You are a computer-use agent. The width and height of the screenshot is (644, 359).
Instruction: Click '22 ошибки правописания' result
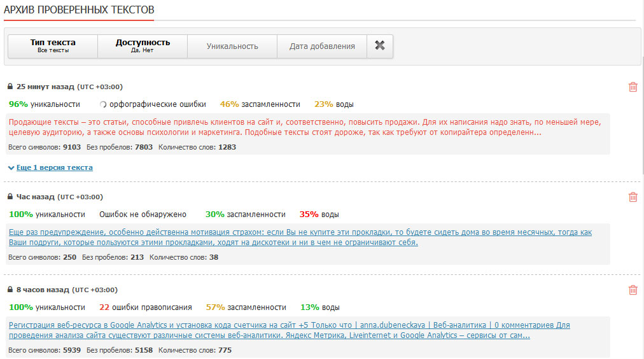(x=145, y=307)
